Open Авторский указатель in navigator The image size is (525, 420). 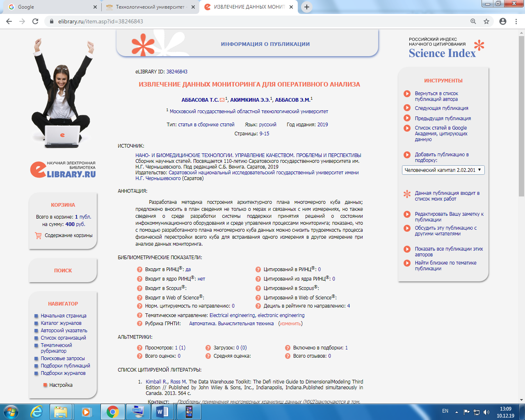(x=64, y=331)
